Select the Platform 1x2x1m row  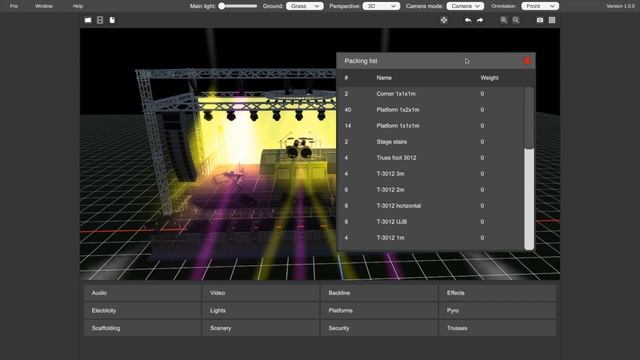tap(430, 110)
